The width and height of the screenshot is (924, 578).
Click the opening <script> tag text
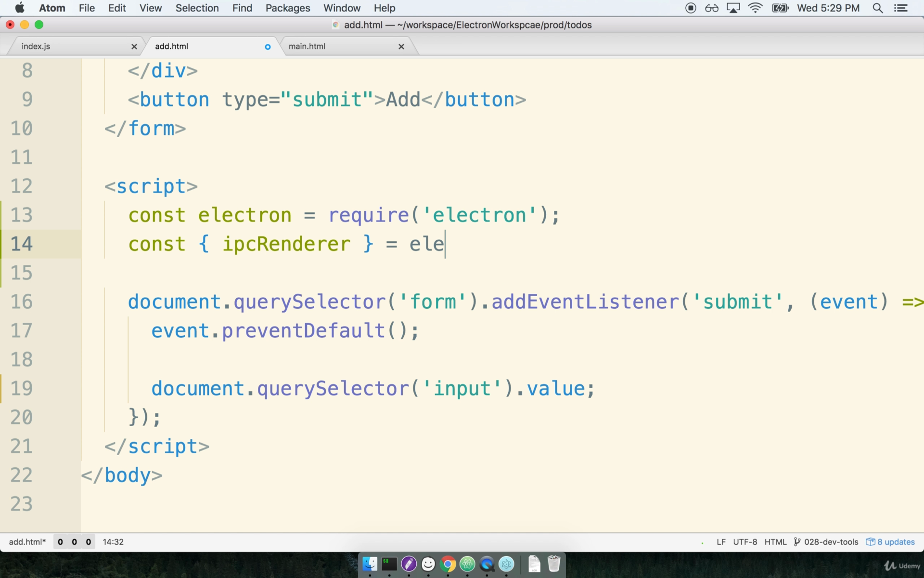click(151, 186)
